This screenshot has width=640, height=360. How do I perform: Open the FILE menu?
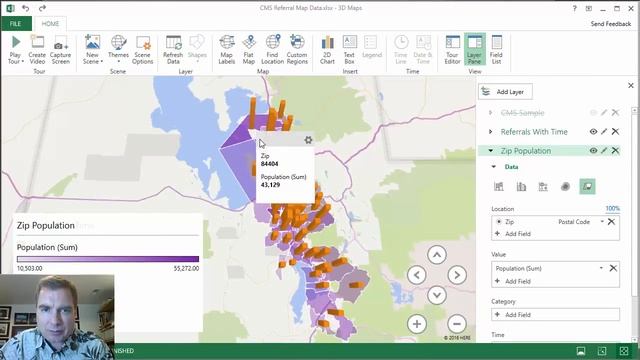click(16, 24)
